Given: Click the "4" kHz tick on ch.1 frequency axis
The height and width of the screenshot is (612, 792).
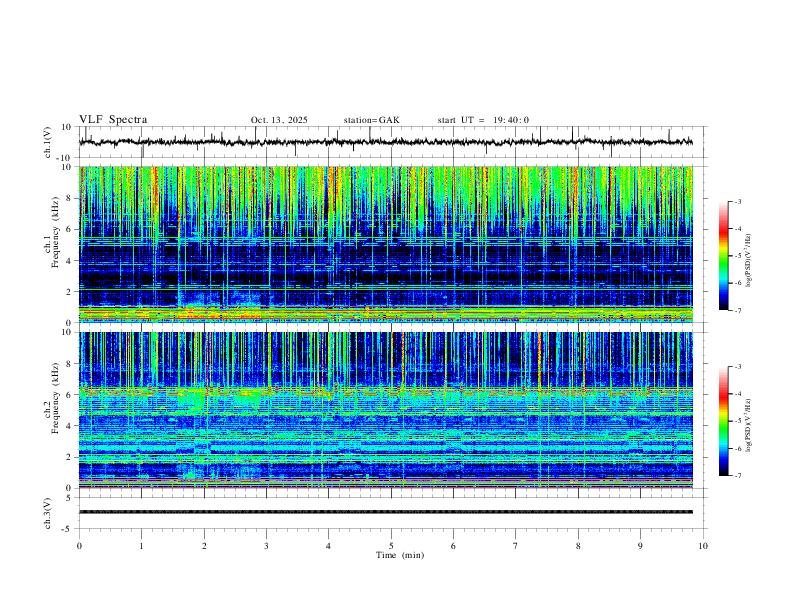Looking at the screenshot, I should (69, 261).
